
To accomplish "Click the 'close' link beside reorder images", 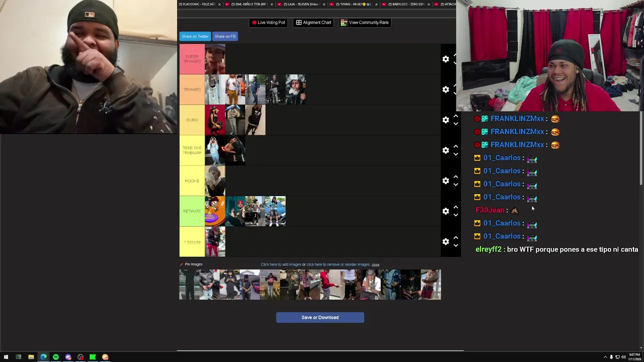I will click(x=375, y=264).
